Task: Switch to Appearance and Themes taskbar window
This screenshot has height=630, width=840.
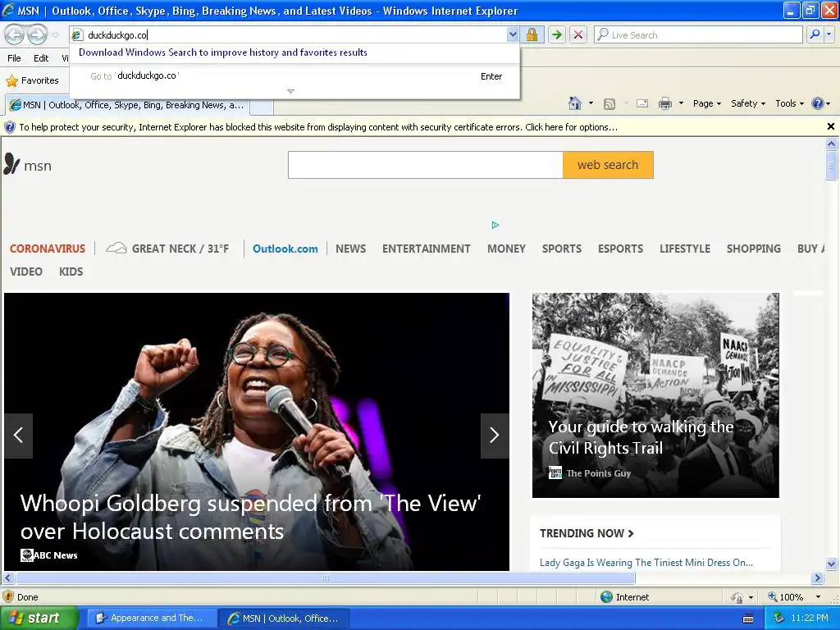Action: pyautogui.click(x=152, y=619)
